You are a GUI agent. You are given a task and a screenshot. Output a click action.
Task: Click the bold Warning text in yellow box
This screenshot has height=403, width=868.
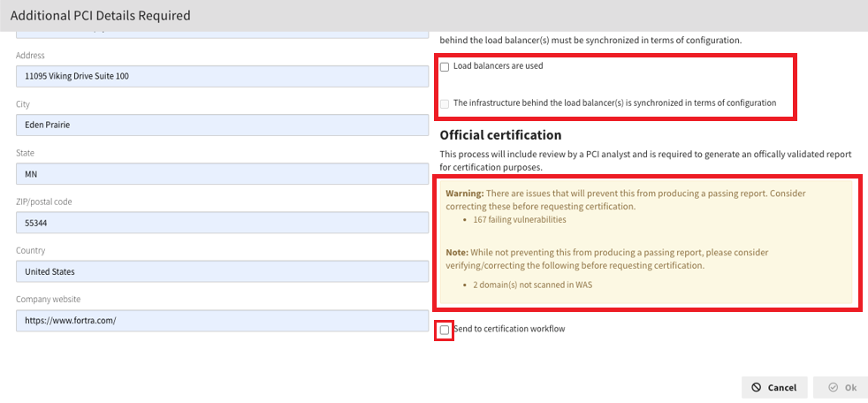(463, 193)
